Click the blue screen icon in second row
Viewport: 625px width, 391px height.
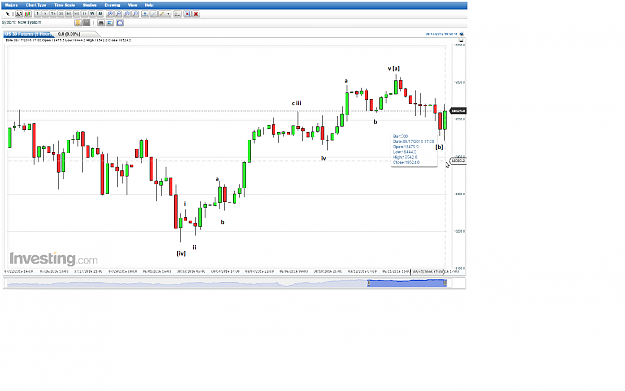click(x=110, y=23)
